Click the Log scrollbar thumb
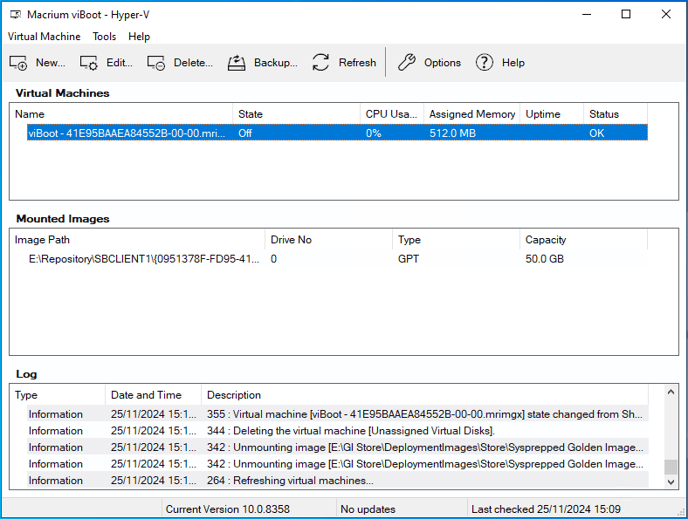The height and width of the screenshot is (519, 688). [671, 467]
